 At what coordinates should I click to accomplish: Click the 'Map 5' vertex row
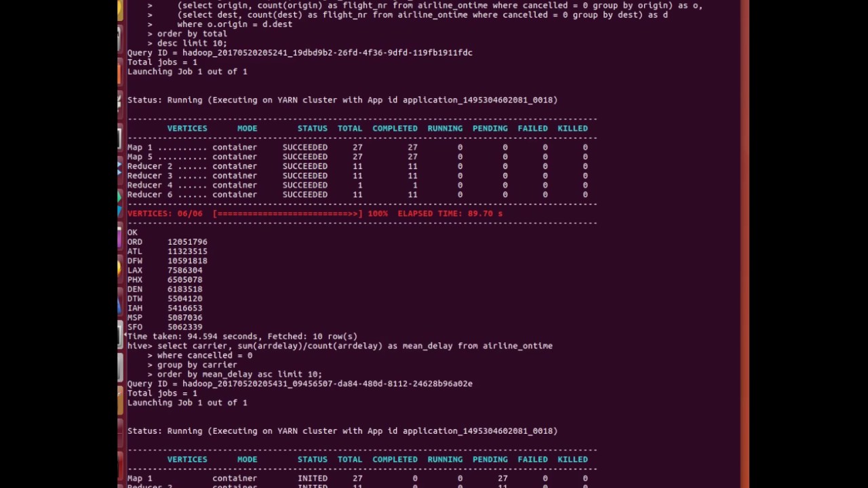(x=357, y=157)
